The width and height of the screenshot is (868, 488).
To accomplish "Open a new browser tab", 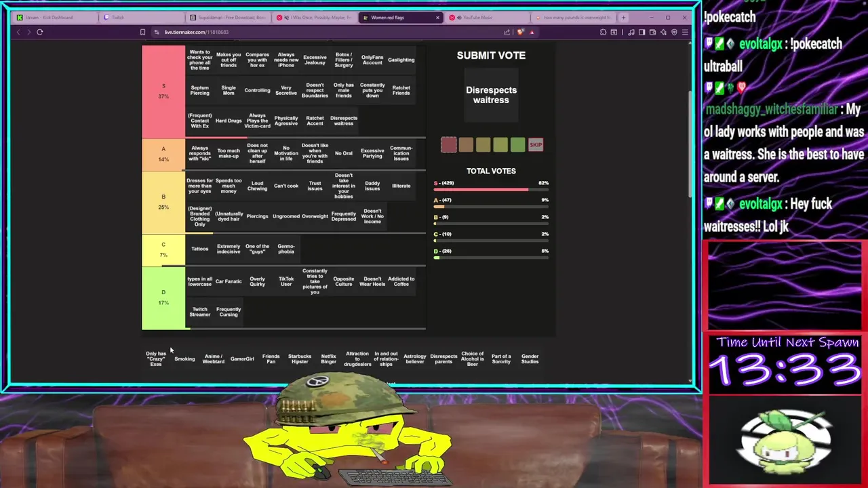I will 623,18.
